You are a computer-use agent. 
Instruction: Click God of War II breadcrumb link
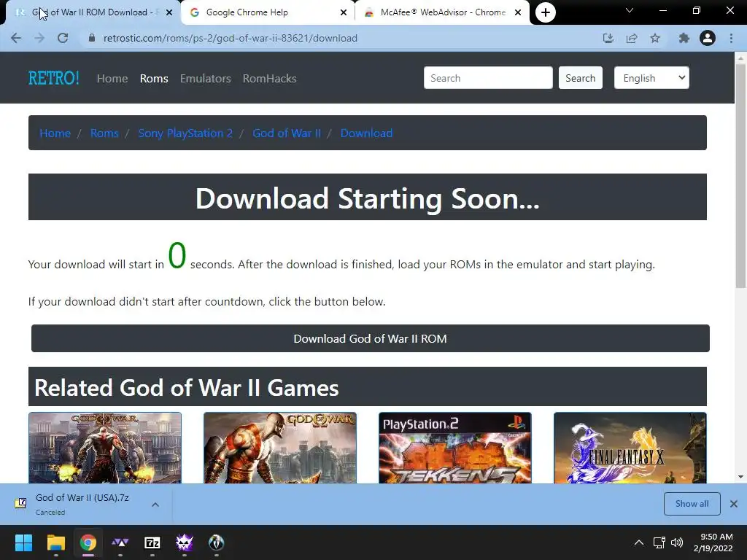point(286,133)
